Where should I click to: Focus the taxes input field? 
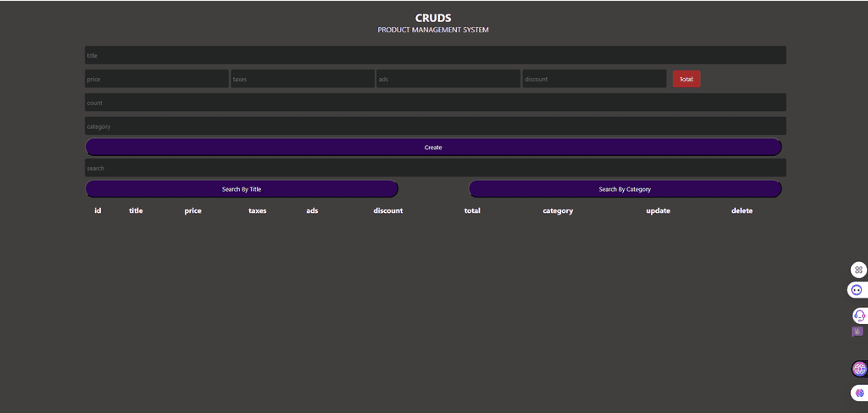point(303,79)
